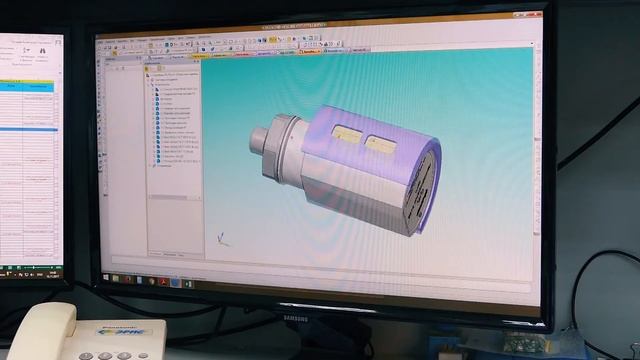The height and width of the screenshot is (360, 640).
Task: Expand the last node below the component list
Action: 151,166
